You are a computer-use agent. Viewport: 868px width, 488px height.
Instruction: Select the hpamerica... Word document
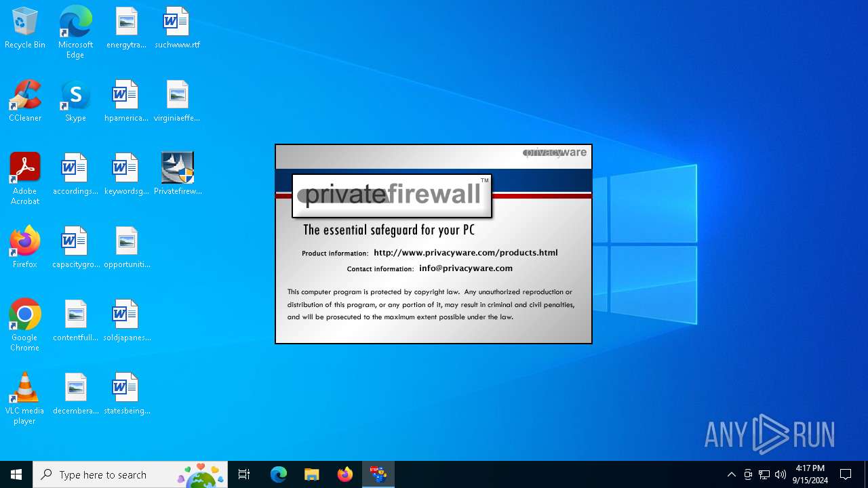pyautogui.click(x=126, y=102)
